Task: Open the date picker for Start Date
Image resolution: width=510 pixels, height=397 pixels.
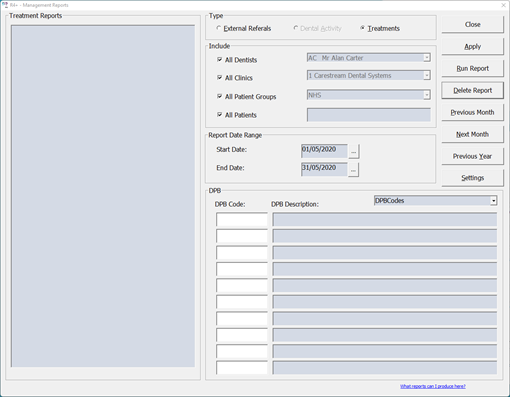Action: (354, 152)
